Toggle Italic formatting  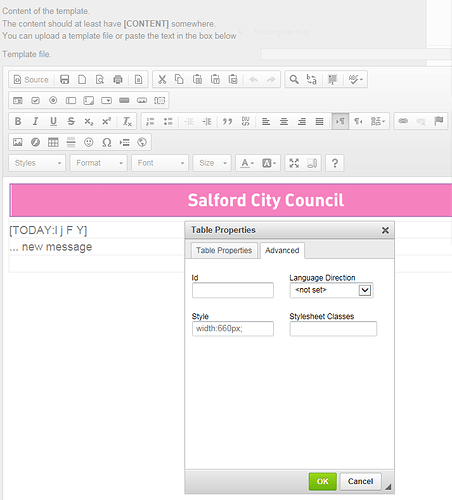35,121
